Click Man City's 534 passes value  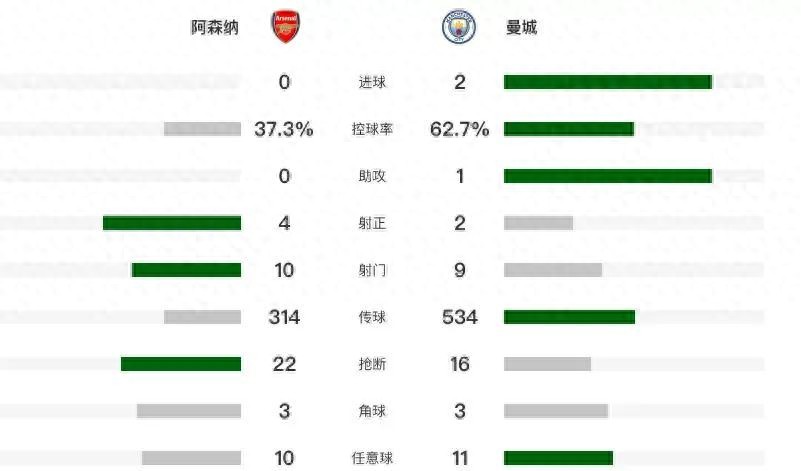pyautogui.click(x=460, y=317)
